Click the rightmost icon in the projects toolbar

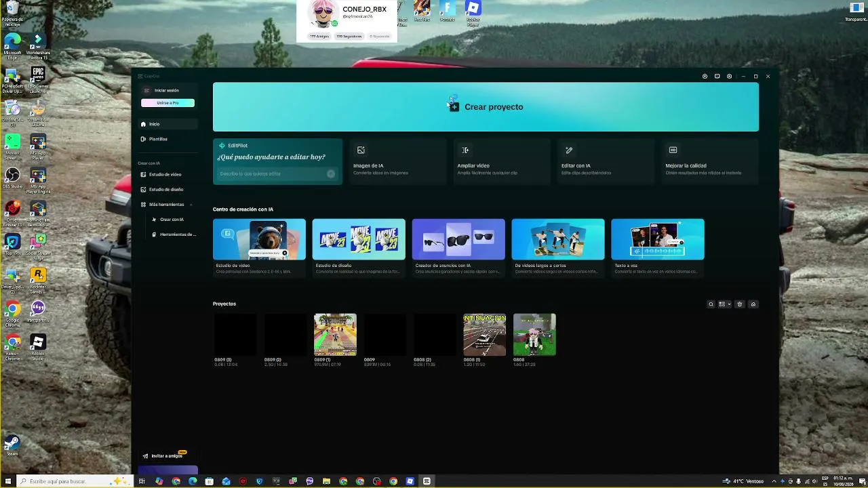click(x=753, y=304)
